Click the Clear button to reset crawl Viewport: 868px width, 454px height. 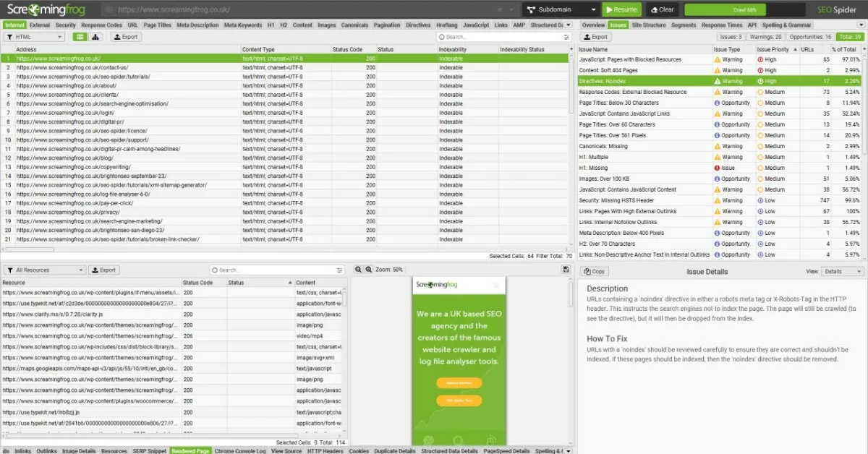[x=662, y=9]
